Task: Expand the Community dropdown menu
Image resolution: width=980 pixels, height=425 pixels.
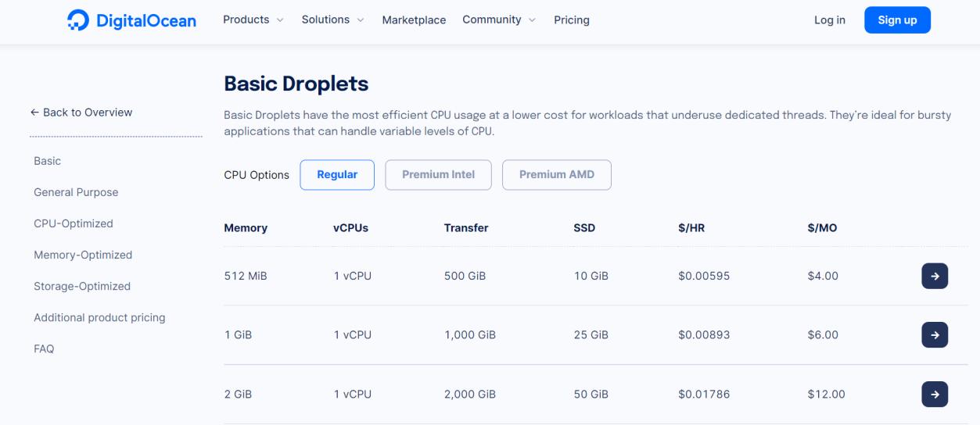Action: click(x=499, y=20)
